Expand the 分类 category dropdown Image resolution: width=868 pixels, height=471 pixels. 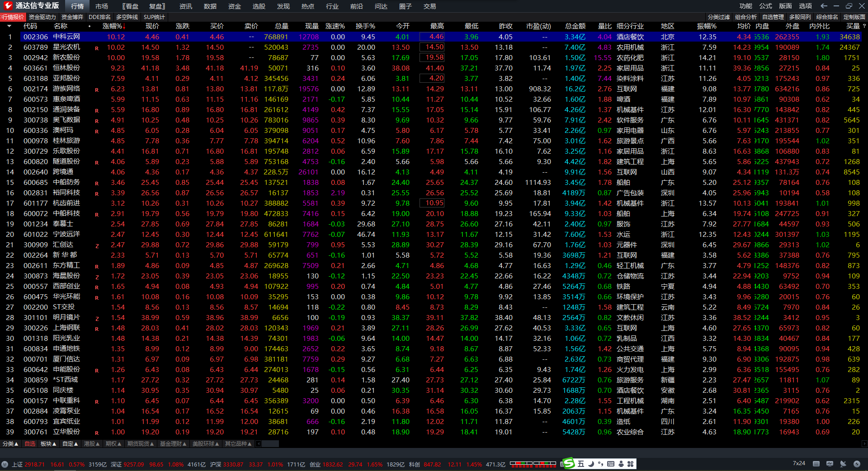(11, 444)
